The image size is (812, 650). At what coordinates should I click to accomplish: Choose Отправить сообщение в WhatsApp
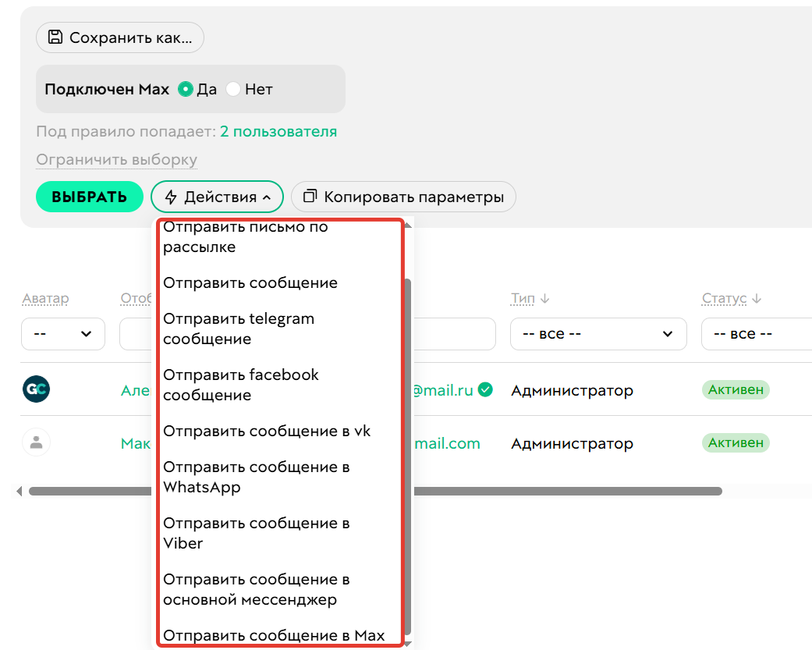tap(256, 477)
